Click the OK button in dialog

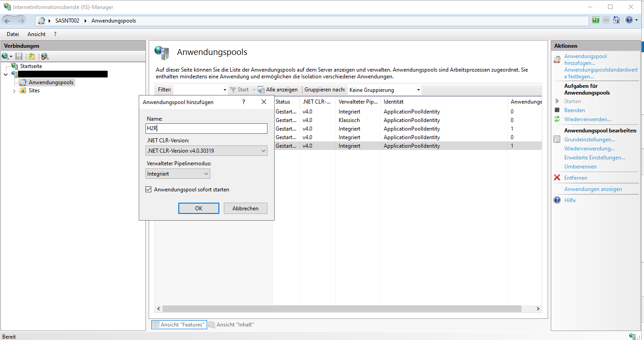point(199,209)
